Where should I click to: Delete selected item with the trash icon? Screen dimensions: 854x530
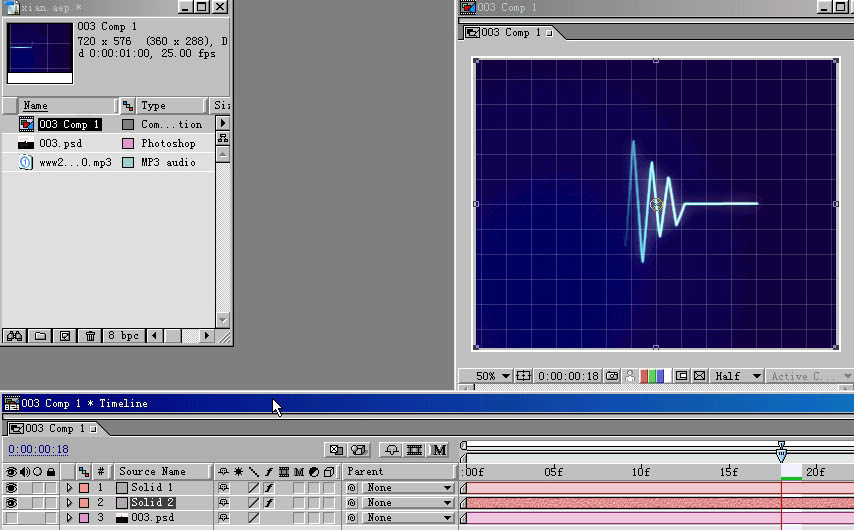90,336
